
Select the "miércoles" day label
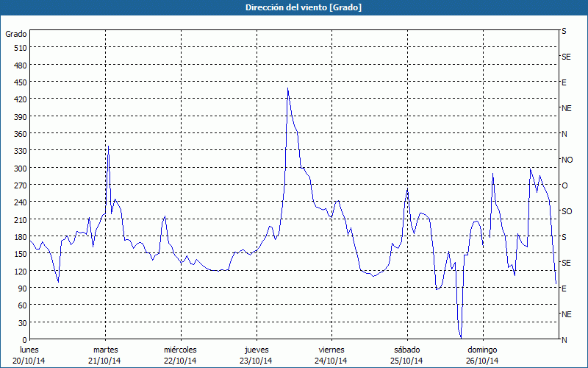pos(180,349)
